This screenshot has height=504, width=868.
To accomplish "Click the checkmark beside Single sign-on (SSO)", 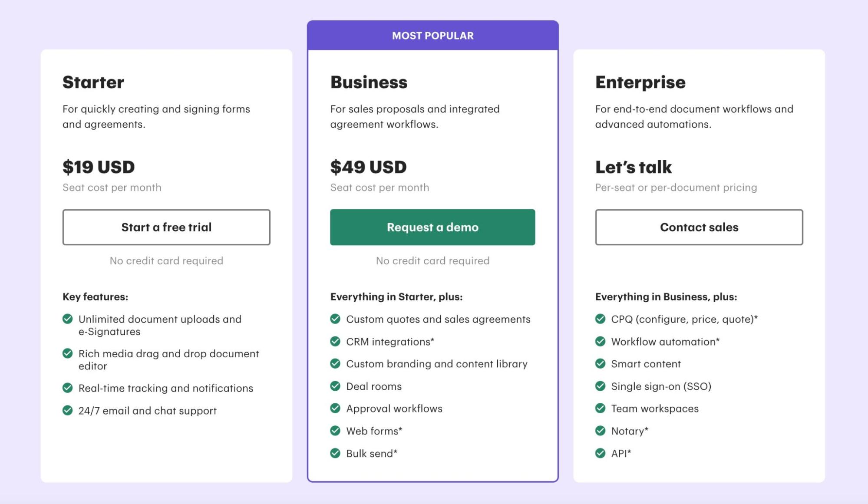I will click(x=600, y=386).
